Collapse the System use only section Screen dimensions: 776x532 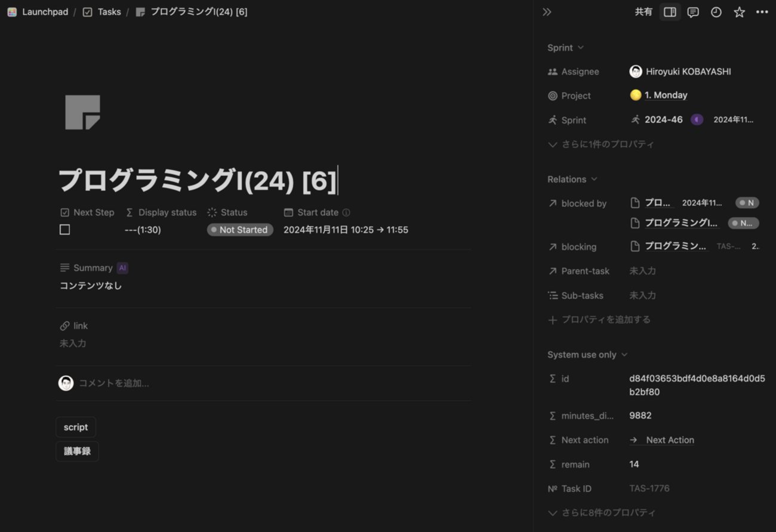(x=624, y=354)
